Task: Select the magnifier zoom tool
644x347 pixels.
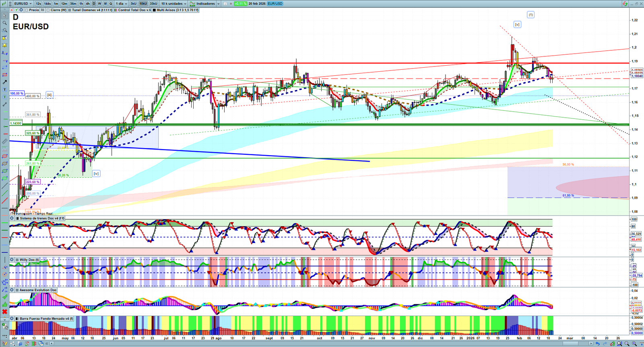Action: click(4, 23)
